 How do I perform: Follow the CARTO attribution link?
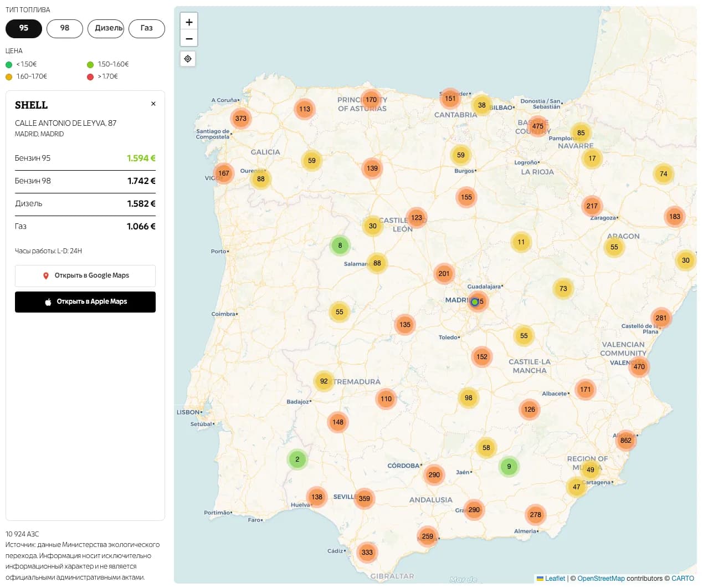pyautogui.click(x=683, y=579)
